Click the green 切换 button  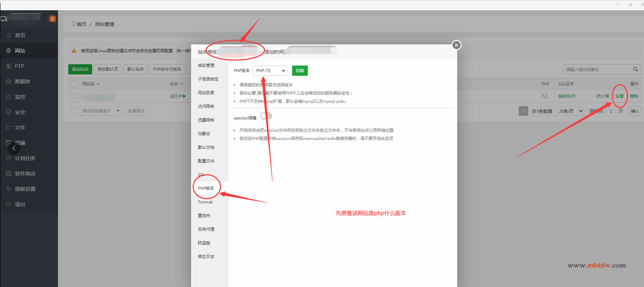300,71
